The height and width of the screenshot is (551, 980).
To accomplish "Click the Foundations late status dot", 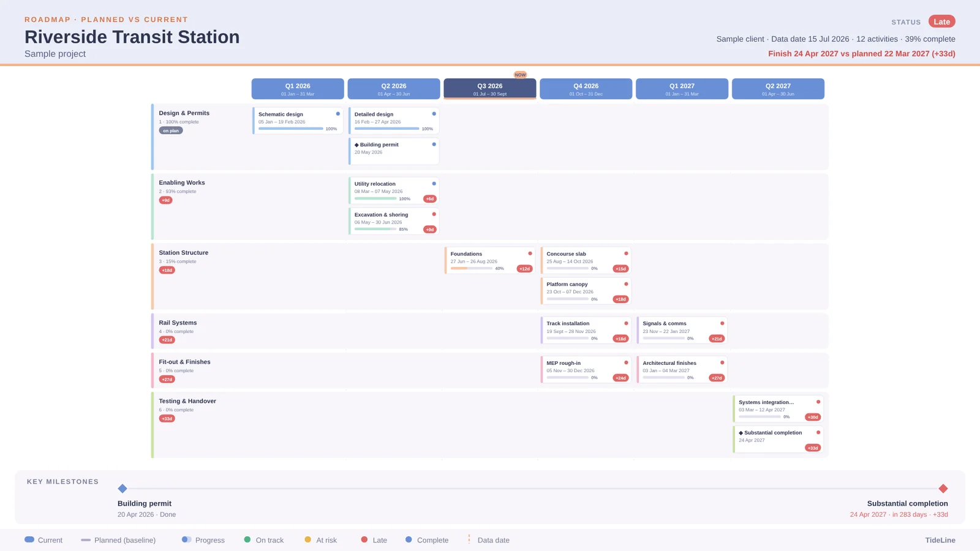I will [x=530, y=253].
